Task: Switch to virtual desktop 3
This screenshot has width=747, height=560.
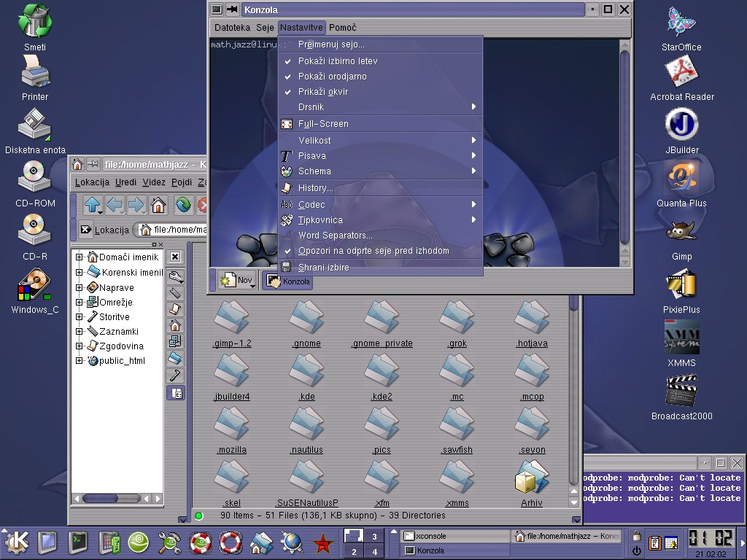Action: tap(374, 536)
